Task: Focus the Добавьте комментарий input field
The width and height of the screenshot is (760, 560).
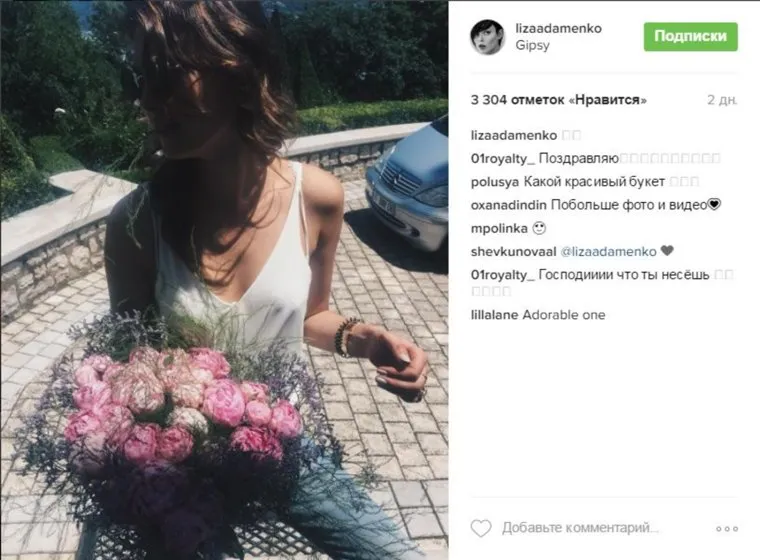Action: click(580, 528)
